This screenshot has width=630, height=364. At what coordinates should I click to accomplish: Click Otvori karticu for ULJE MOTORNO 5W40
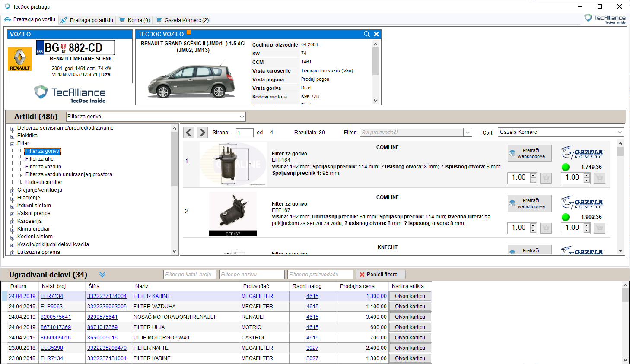pos(410,338)
